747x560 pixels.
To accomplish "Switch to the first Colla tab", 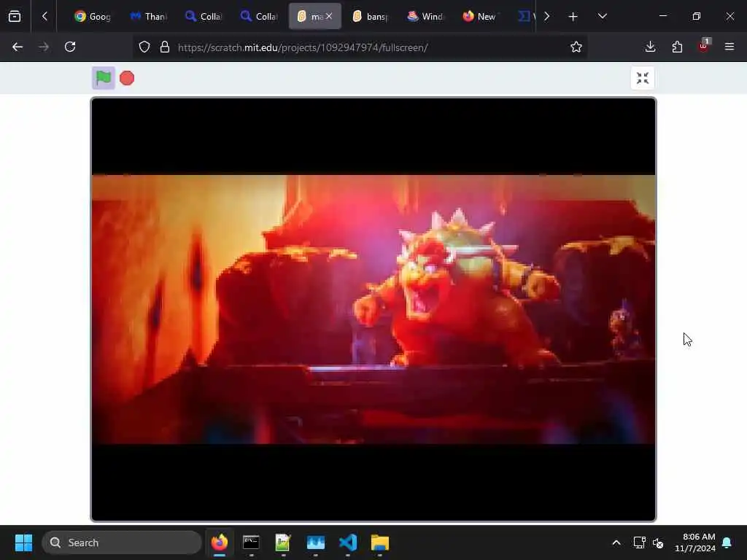I will click(204, 17).
